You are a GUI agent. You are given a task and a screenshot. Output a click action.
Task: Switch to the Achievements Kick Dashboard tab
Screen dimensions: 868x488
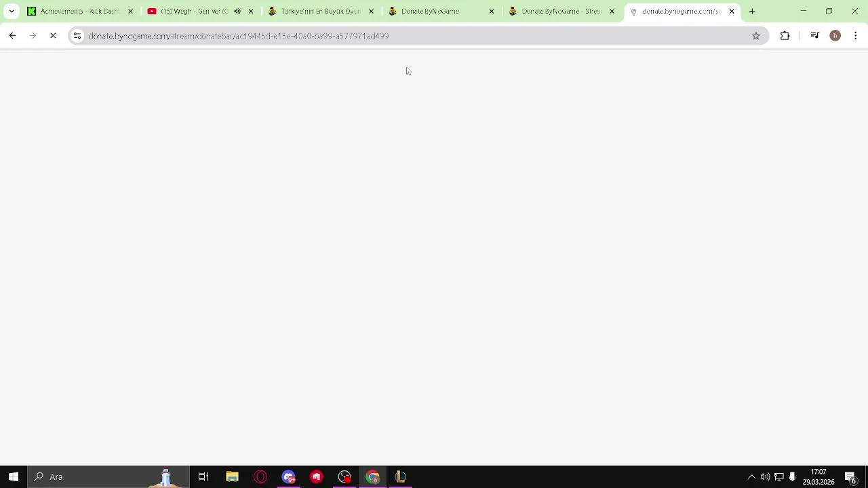click(79, 11)
